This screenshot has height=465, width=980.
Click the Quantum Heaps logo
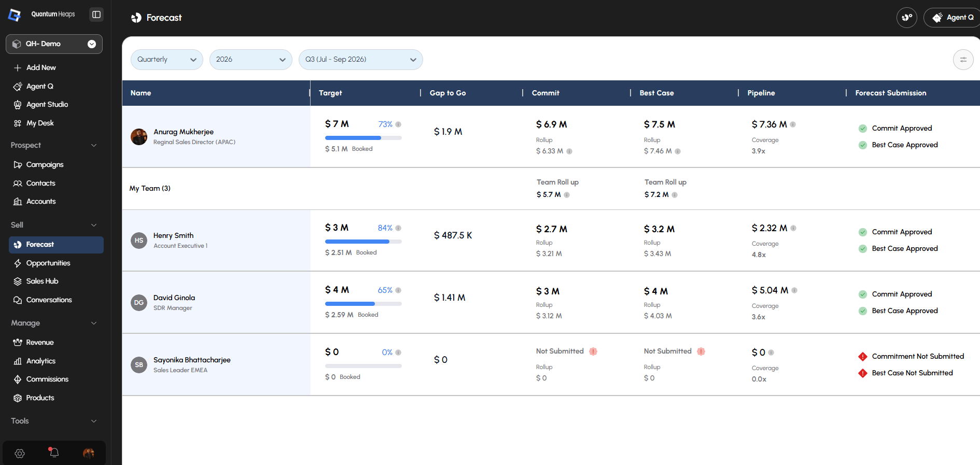tap(15, 15)
